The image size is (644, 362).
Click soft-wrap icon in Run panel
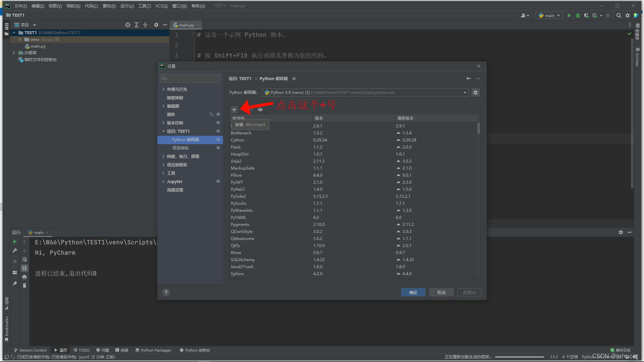click(24, 259)
